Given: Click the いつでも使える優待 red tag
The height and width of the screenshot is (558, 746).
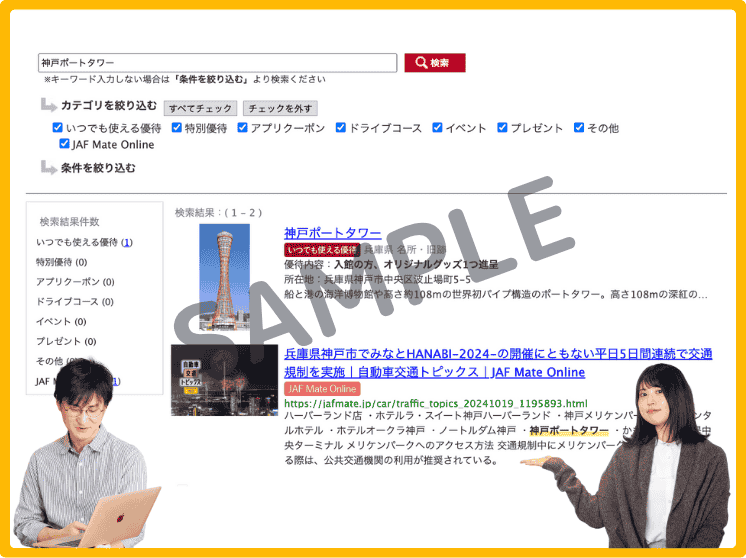Looking at the screenshot, I should pyautogui.click(x=322, y=250).
